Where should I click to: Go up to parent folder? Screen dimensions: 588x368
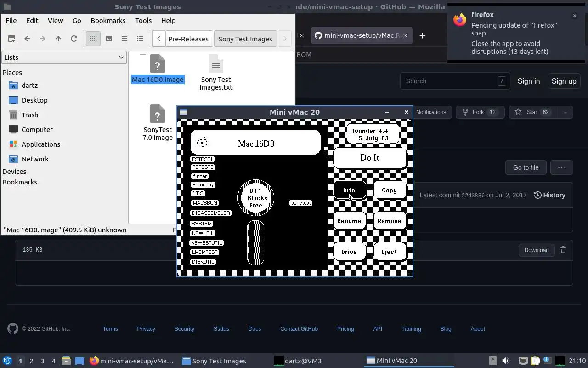(x=58, y=39)
